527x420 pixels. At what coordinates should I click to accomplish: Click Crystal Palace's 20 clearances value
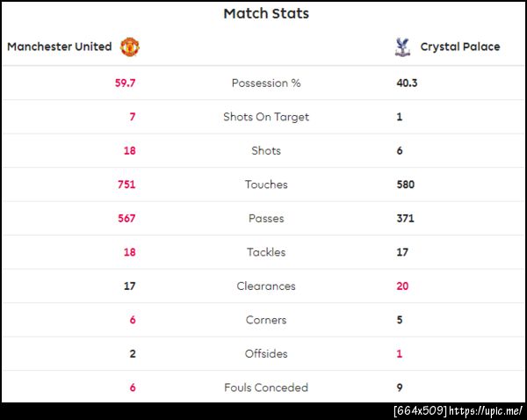402,286
